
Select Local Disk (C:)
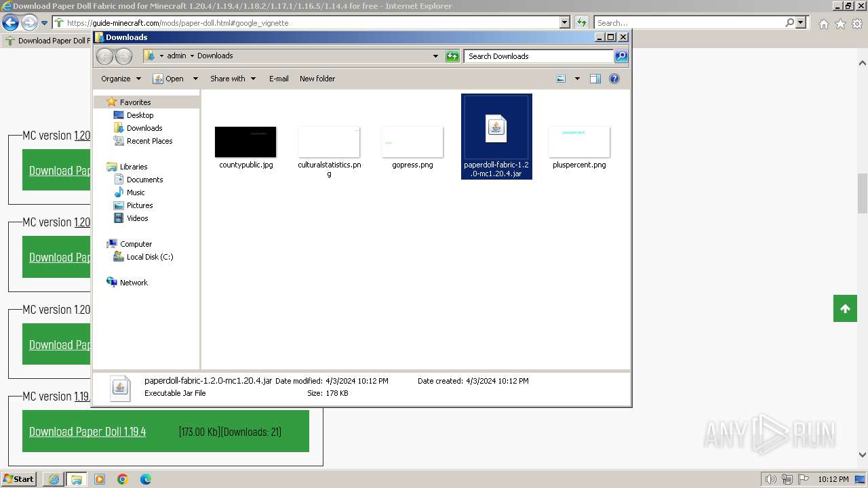[x=149, y=257]
